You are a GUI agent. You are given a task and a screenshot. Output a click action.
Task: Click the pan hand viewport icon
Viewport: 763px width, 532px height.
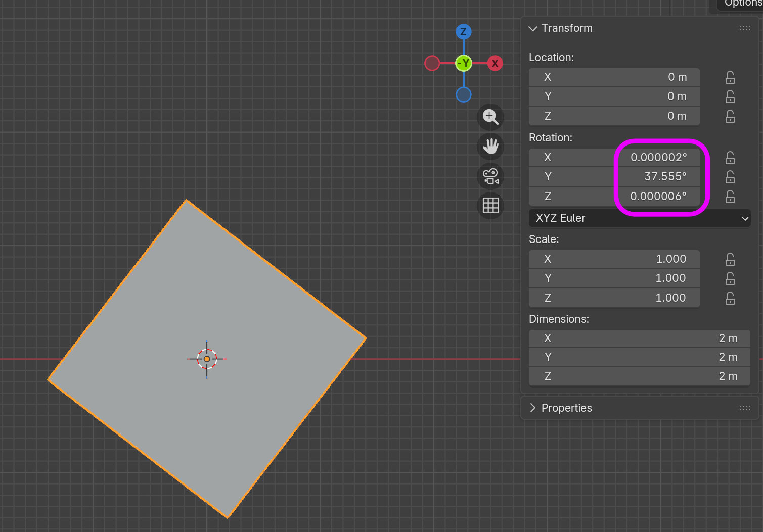(x=490, y=147)
